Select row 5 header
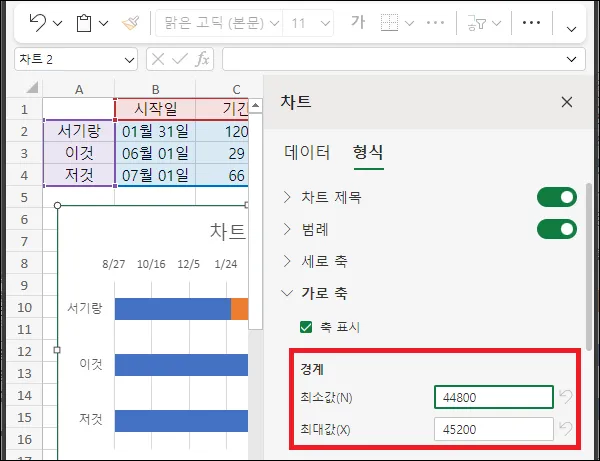The image size is (600, 461). click(24, 197)
